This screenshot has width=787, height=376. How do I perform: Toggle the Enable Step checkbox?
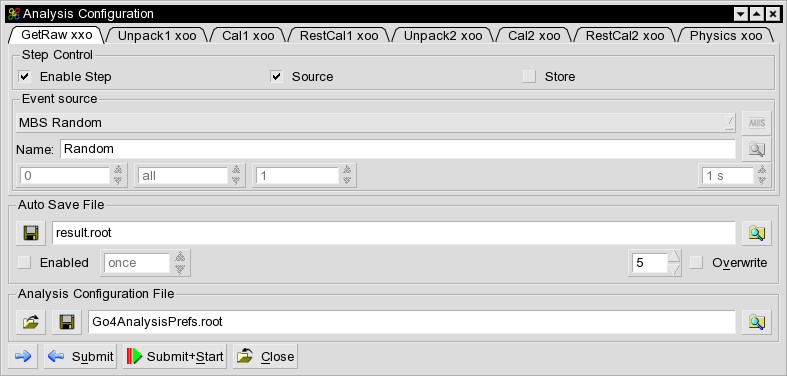tap(24, 77)
